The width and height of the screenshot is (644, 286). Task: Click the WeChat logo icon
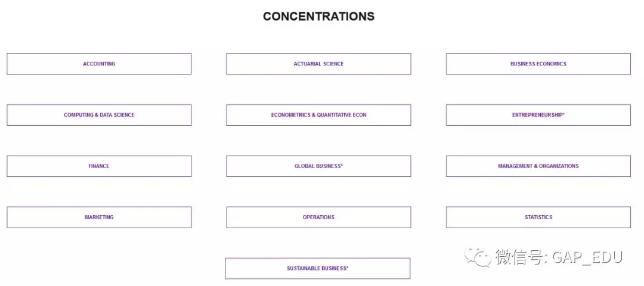478,257
